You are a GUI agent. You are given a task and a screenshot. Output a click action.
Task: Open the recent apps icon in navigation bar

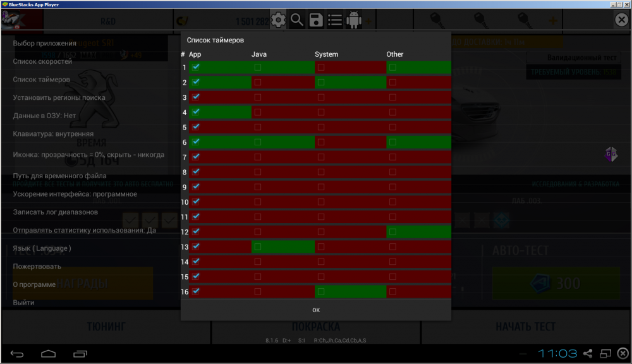pyautogui.click(x=80, y=353)
